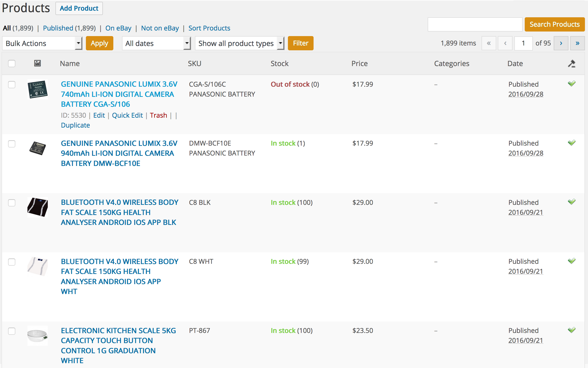
Task: Open GENUINE PANASONIC LUMIX 740mAh product link
Action: [119, 94]
